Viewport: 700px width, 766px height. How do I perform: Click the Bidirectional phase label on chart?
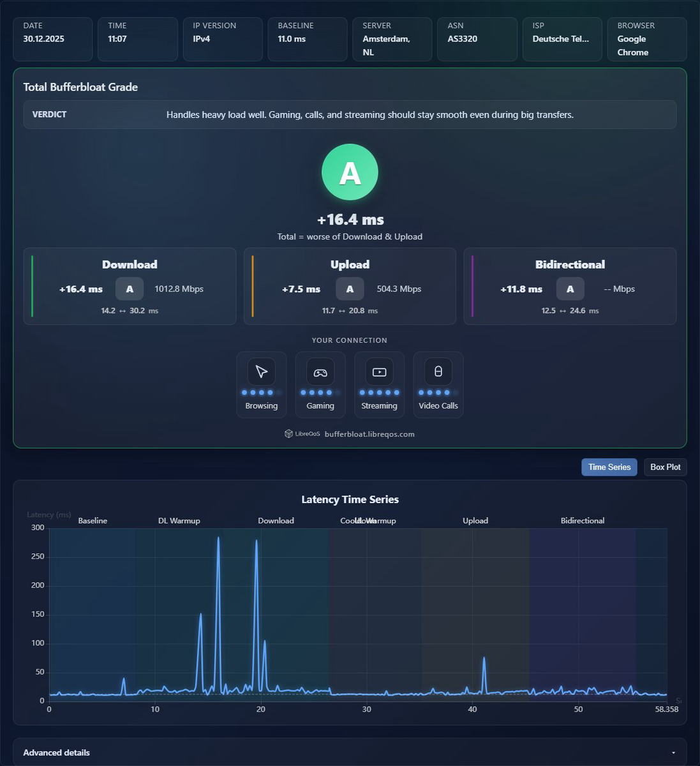pyautogui.click(x=583, y=521)
